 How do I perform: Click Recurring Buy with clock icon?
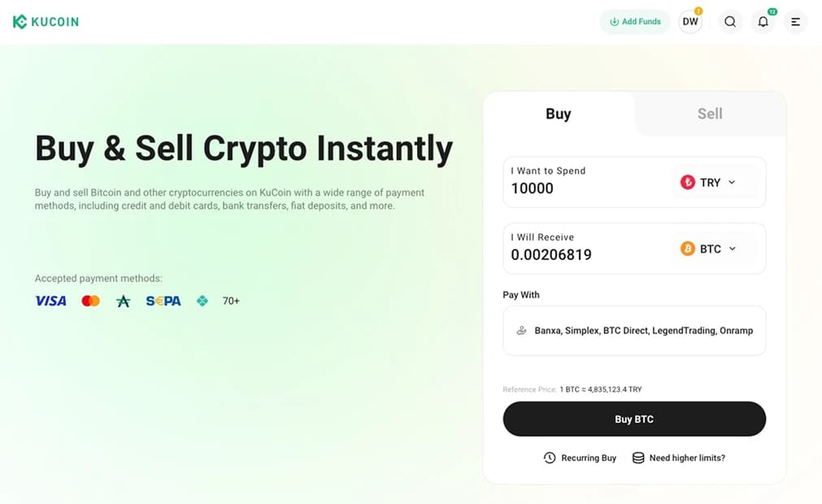click(x=580, y=458)
